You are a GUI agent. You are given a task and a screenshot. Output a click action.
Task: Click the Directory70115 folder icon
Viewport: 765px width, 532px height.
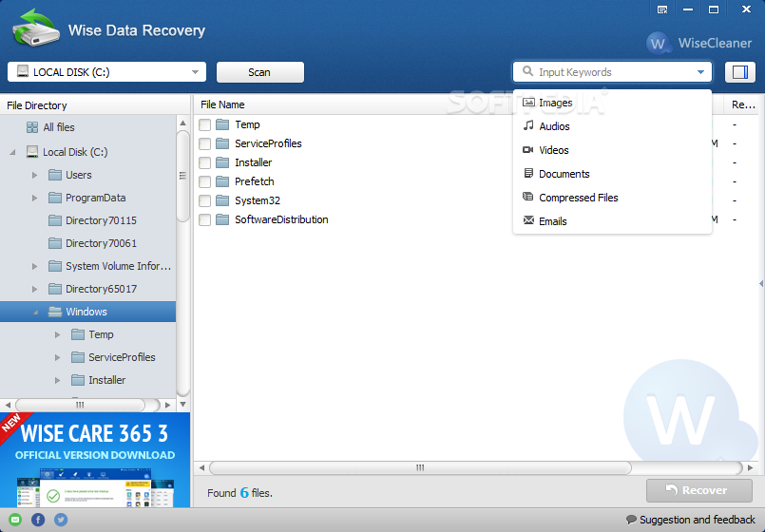pos(55,220)
